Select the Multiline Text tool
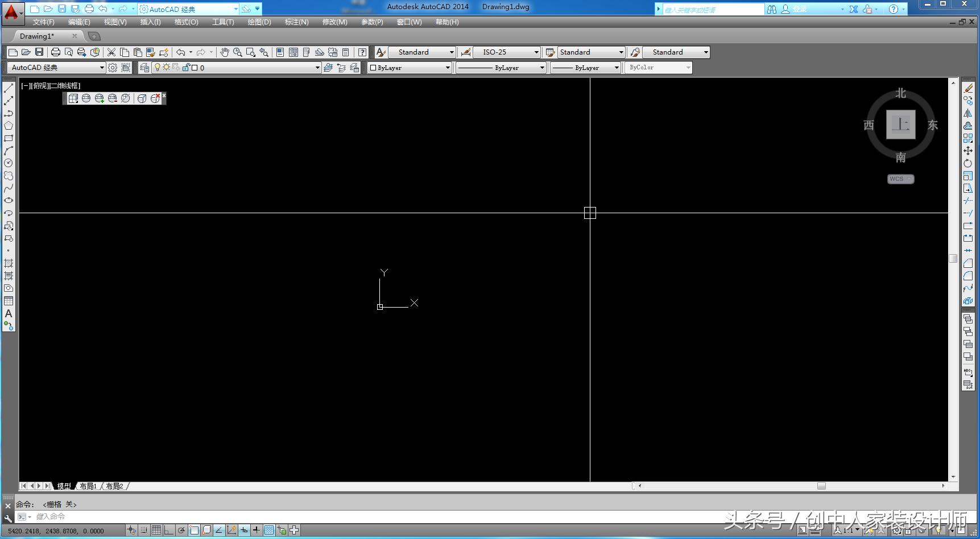 click(9, 313)
